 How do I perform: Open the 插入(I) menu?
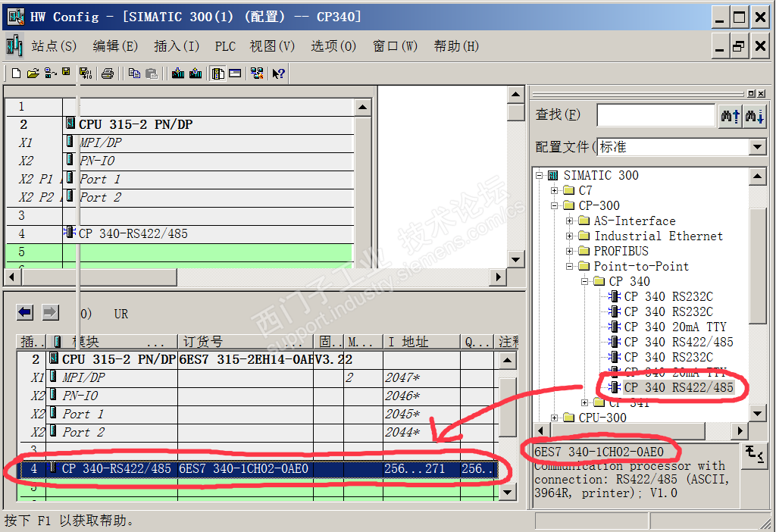coord(177,46)
